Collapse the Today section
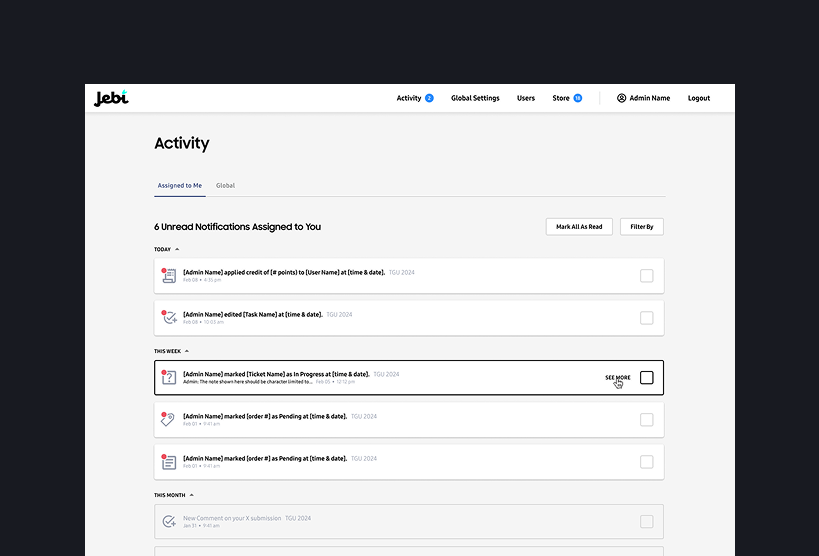Viewport: 819px width, 556px height. pos(177,249)
